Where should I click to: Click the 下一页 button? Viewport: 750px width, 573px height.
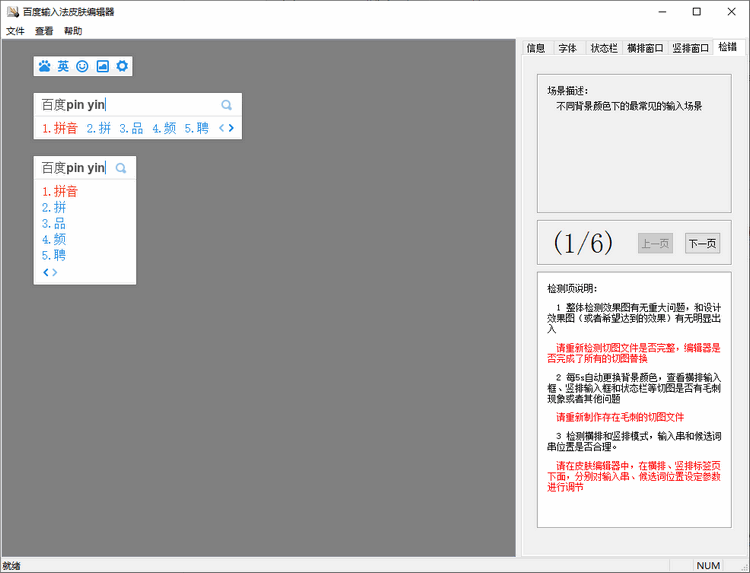[x=702, y=243]
